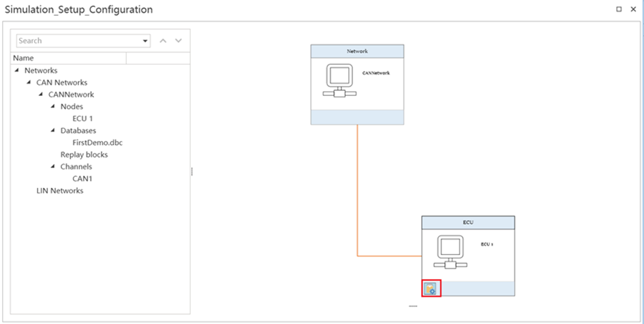
Task: Collapse the Channels tree branch
Action: 53,167
